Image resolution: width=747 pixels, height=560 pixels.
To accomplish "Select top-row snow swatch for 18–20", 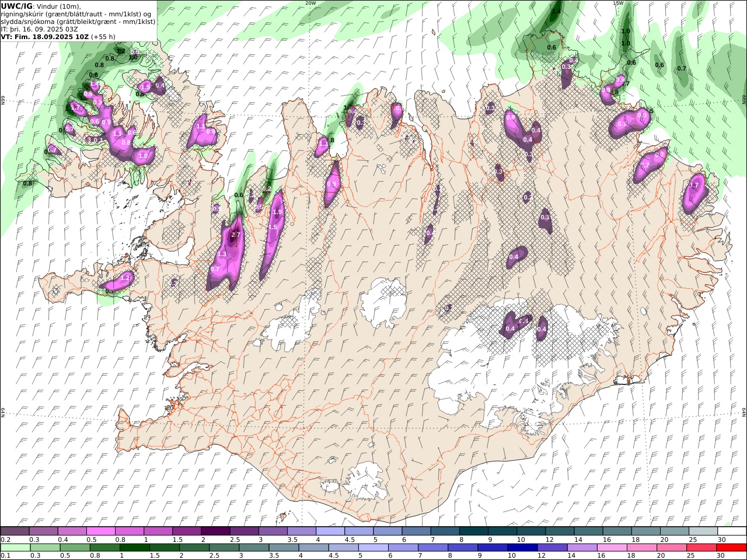I will click(645, 531).
